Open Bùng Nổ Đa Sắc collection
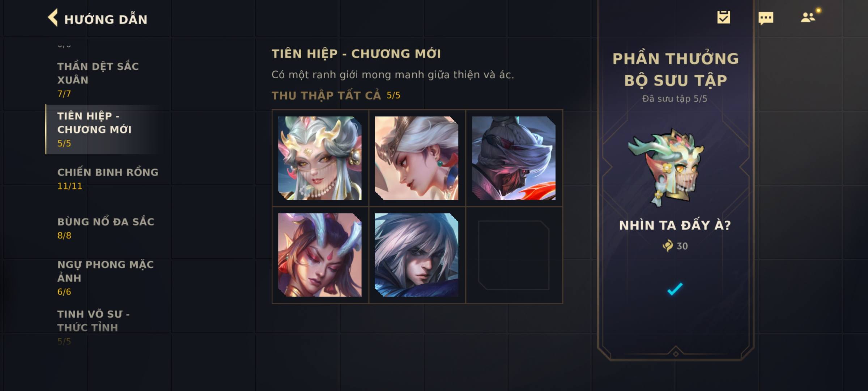 (105, 228)
